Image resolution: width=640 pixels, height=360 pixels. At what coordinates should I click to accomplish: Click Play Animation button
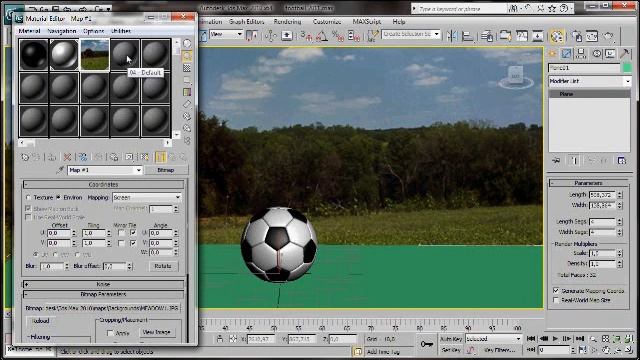555,339
